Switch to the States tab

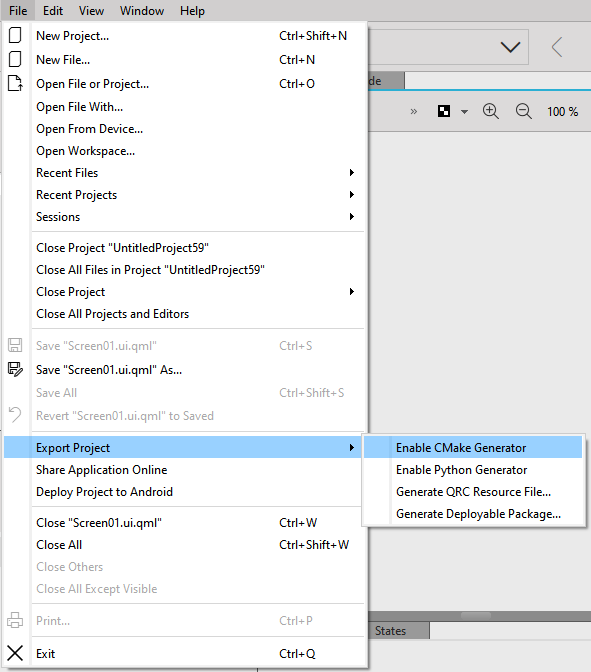[x=399, y=630]
